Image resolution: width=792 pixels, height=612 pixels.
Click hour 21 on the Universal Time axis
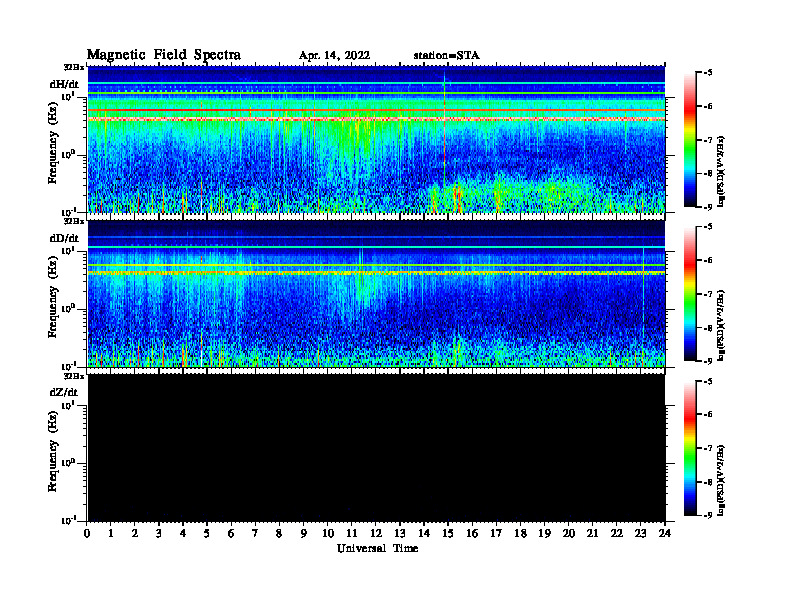pyautogui.click(x=592, y=534)
